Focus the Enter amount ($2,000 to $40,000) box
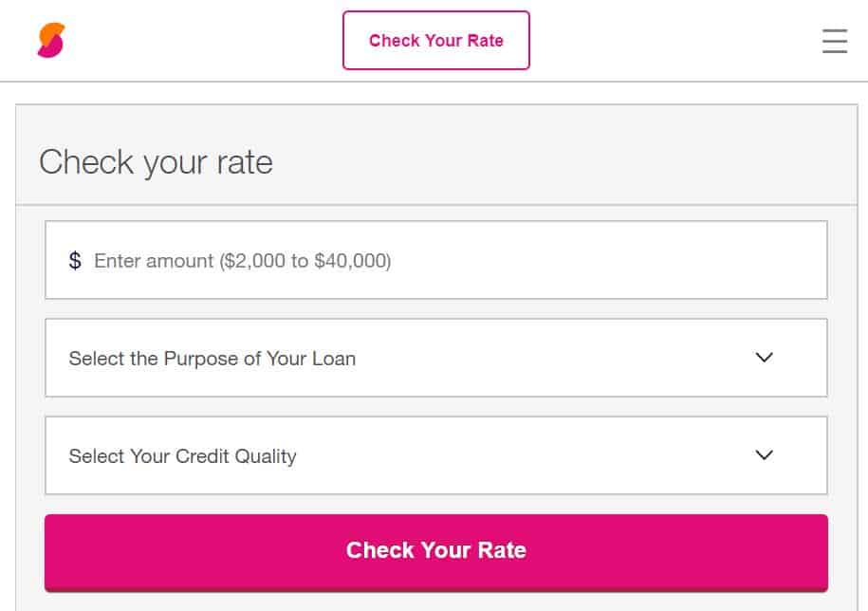Viewport: 868px width, 611px height. (x=435, y=259)
